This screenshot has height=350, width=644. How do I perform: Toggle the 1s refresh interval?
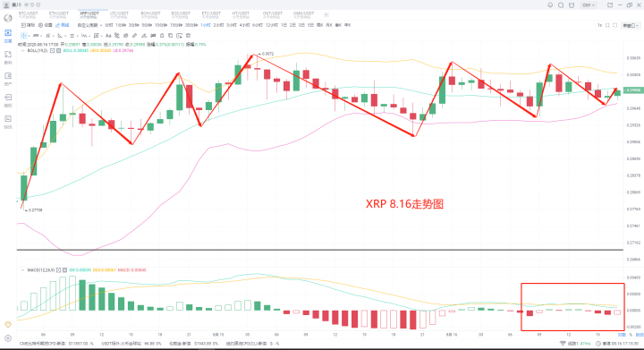click(599, 25)
